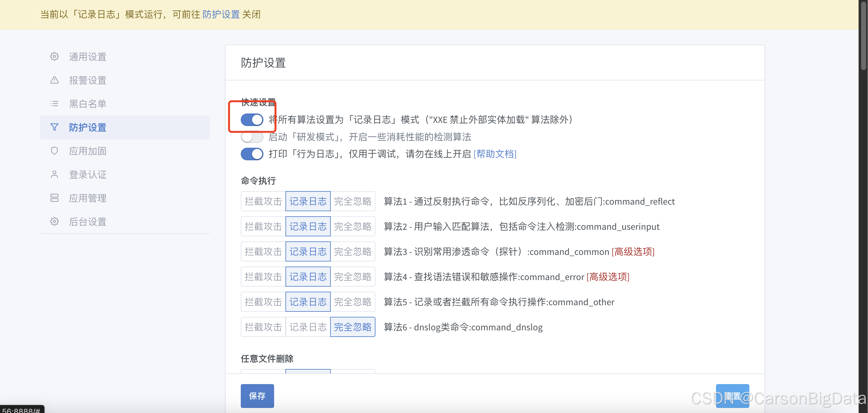Select 拦截攻击 for 算法1 command_reflect

(x=263, y=201)
